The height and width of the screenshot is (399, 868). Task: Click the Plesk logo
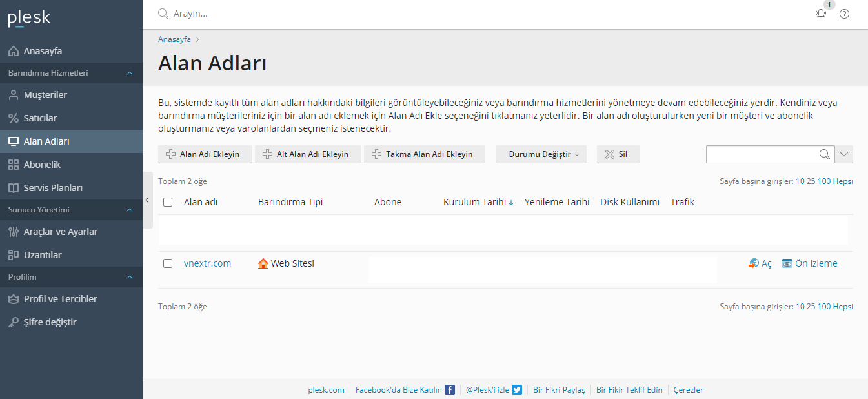(x=29, y=19)
